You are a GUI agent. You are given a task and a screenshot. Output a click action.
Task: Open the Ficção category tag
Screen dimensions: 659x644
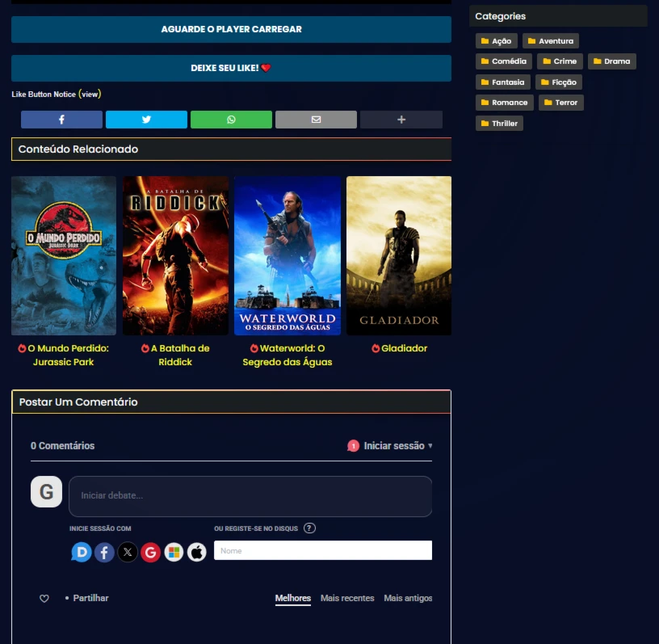coord(559,82)
